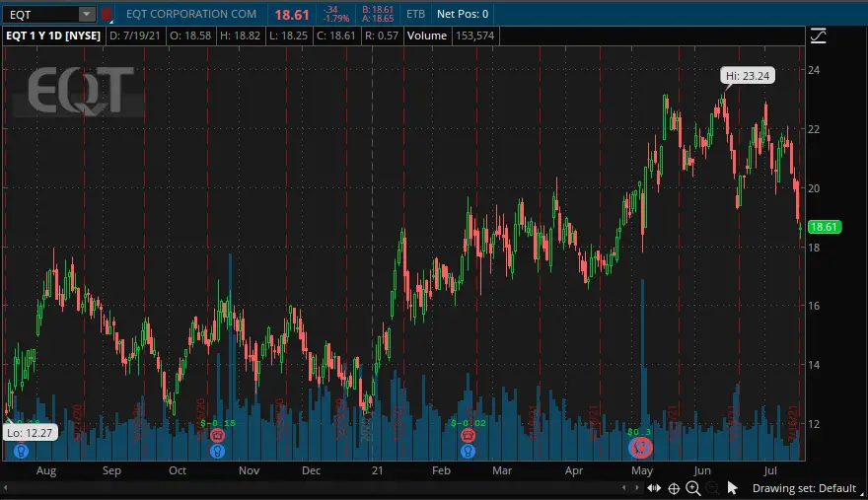Viewport: 868px width, 500px height.
Task: Click the 20 price axis label
Action: coord(814,188)
